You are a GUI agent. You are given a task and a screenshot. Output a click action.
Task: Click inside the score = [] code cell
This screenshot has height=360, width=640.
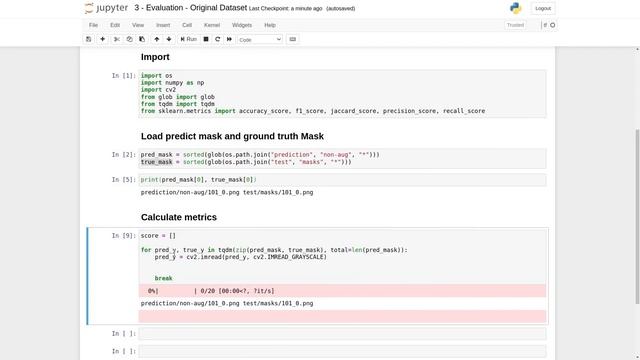(x=342, y=257)
